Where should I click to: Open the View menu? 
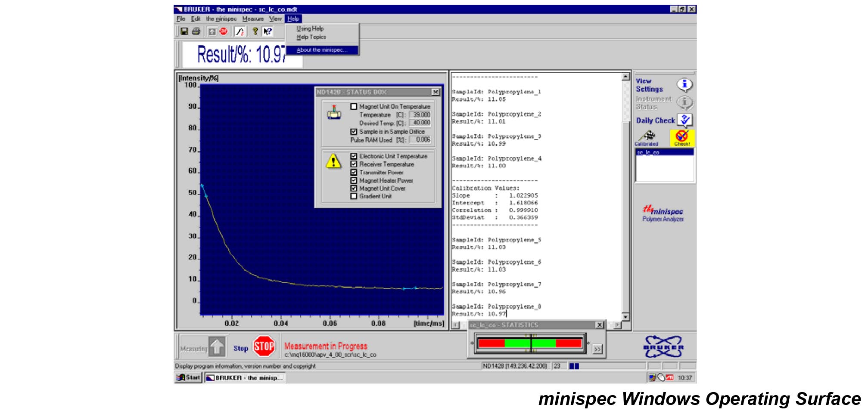click(x=275, y=19)
